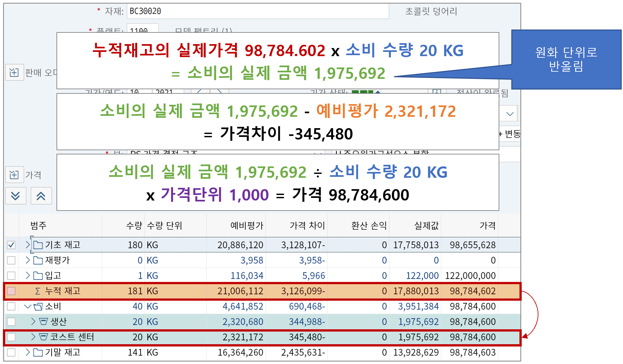Click the 입고 folder icon

point(38,276)
